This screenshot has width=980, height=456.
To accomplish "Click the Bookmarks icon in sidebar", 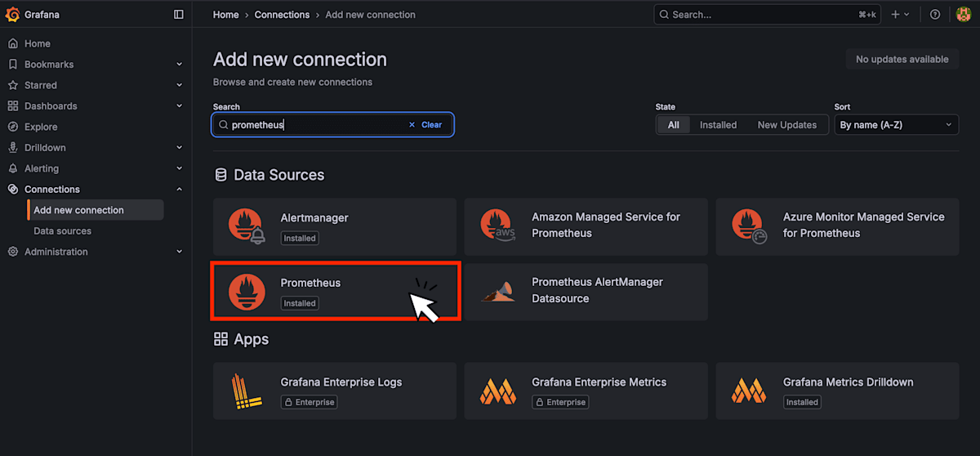I will (12, 65).
